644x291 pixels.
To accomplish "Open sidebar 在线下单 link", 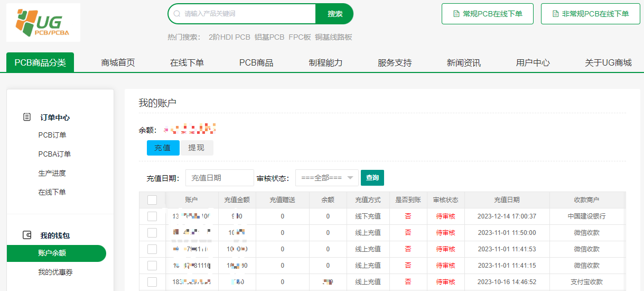I will pos(52,192).
